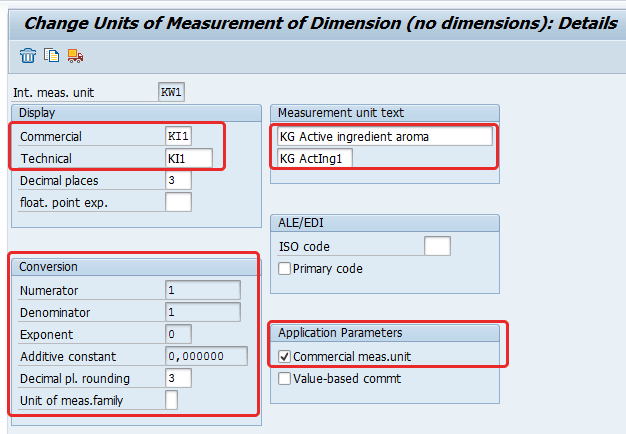Click the Copy icon in toolbar
Image resolution: width=626 pixels, height=434 pixels.
coord(51,55)
